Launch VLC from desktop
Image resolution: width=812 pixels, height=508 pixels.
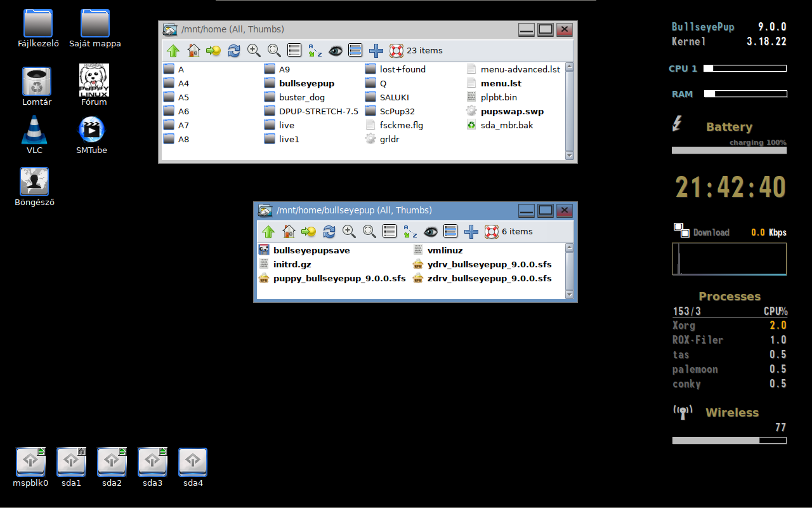click(34, 130)
